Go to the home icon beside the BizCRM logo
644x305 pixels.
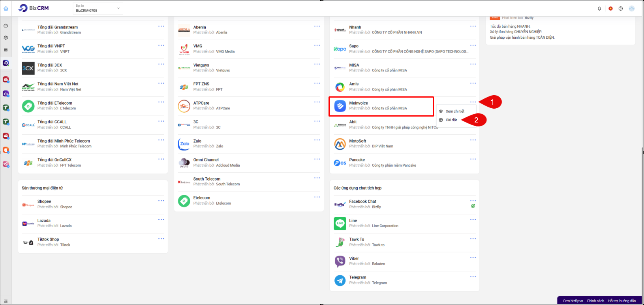(6, 8)
